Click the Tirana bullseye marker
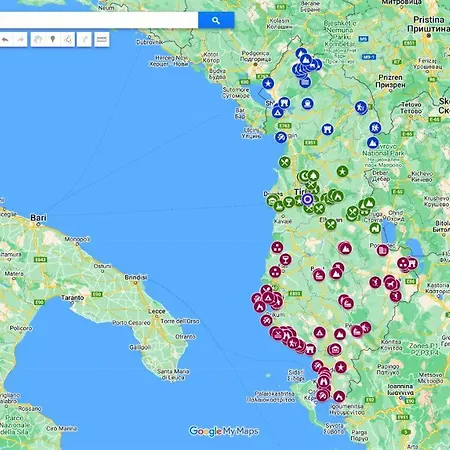450x450 pixels. 308,199
